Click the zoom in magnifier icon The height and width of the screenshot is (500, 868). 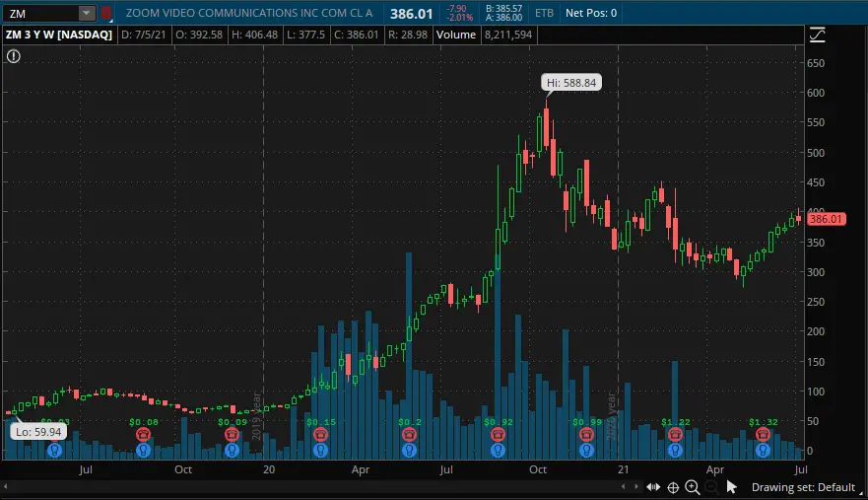pyautogui.click(x=693, y=487)
